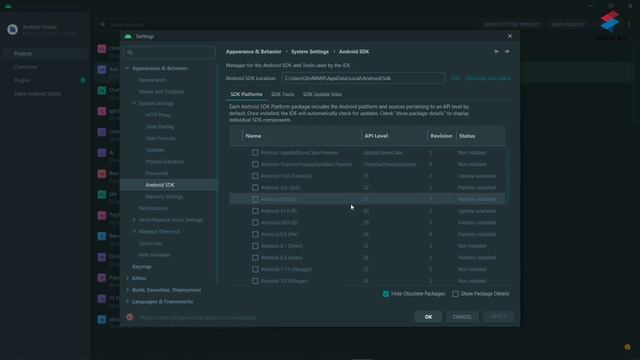
Task: Click the Android Studio logo in the welcome sidebar
Action: tap(13, 29)
